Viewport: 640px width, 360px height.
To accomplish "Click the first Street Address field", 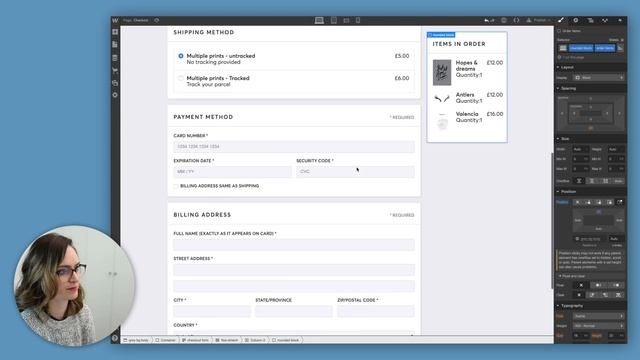I will [x=294, y=270].
